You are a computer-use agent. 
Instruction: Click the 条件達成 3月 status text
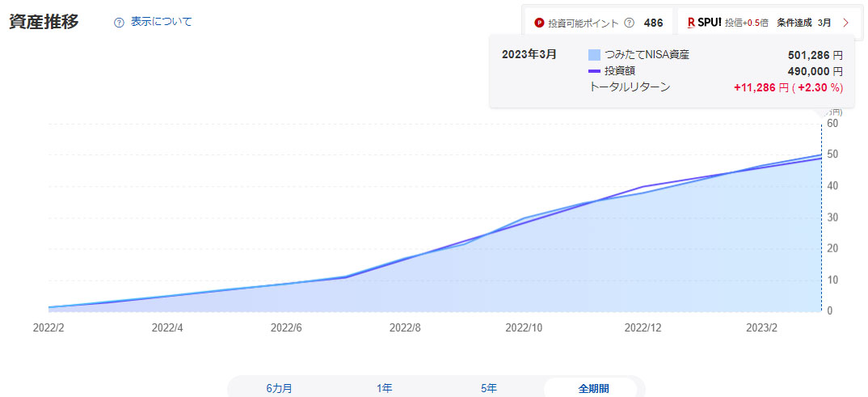[x=803, y=23]
